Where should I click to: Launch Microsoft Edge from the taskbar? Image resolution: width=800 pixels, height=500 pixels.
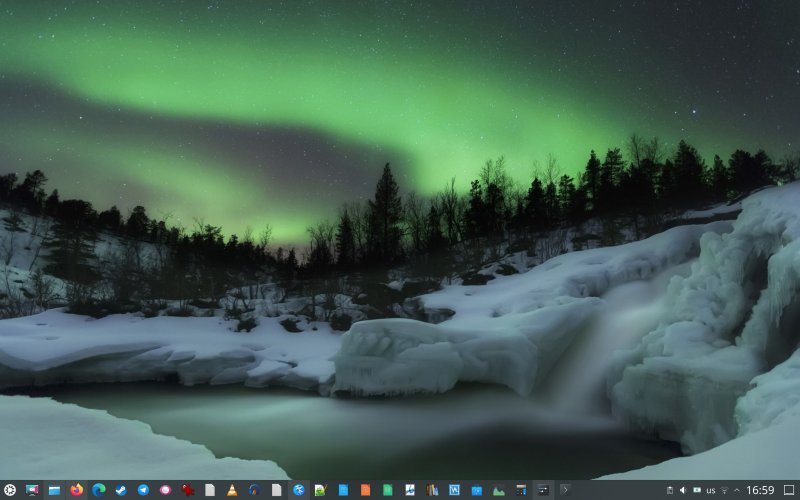click(x=98, y=490)
